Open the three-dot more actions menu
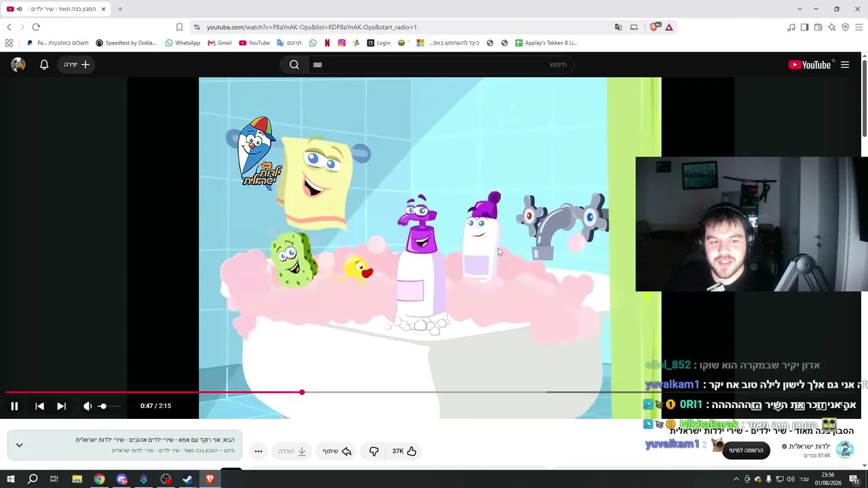This screenshot has width=868, height=488. pos(258,451)
